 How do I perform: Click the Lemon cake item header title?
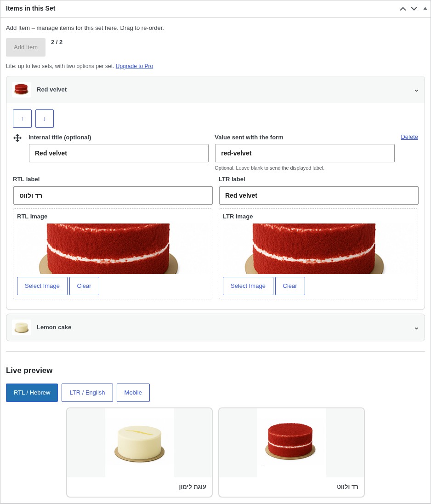(x=54, y=327)
